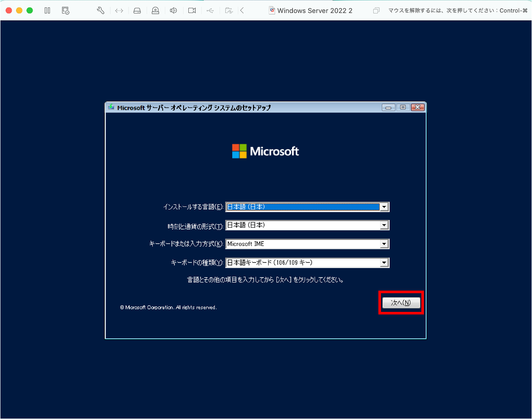The height and width of the screenshot is (419, 532).
Task: Click the network adapter arrows icon
Action: pos(119,10)
